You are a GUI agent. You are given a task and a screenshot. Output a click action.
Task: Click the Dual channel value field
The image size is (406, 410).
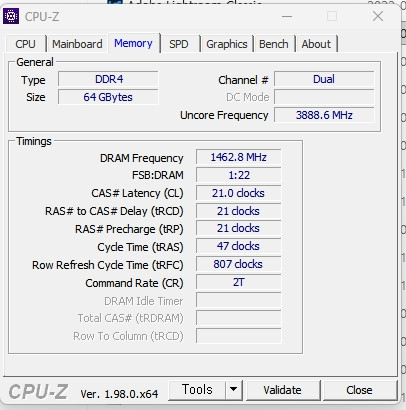(x=324, y=79)
